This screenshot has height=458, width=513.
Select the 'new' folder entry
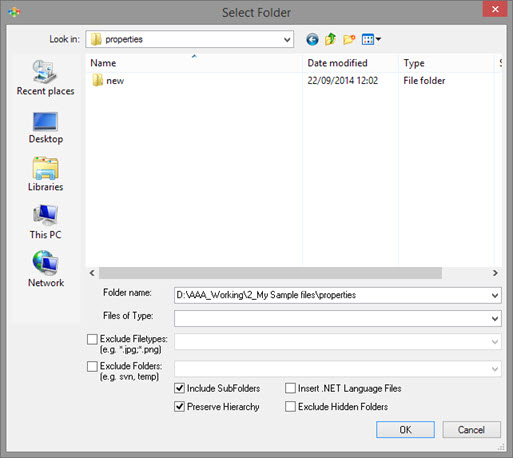(115, 81)
